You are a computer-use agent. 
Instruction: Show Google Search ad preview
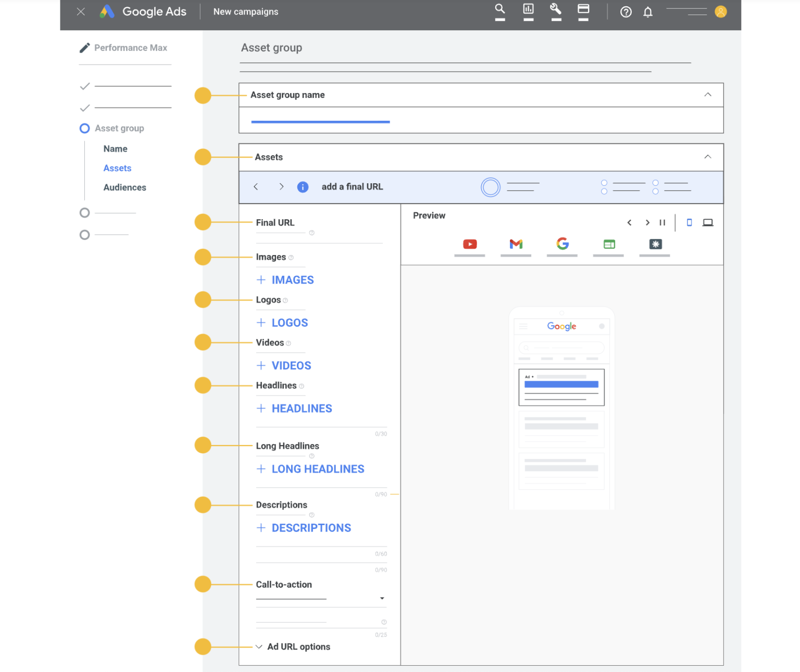(562, 244)
